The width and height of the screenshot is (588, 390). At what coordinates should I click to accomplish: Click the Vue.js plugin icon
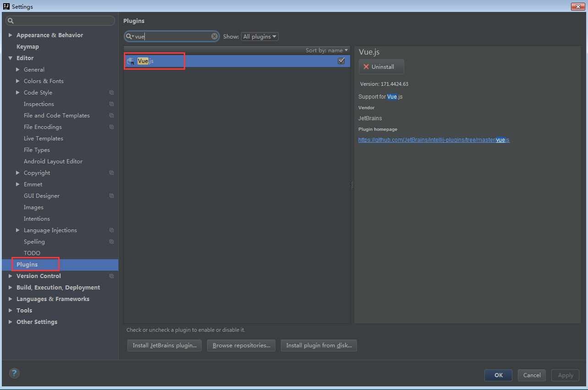pos(131,61)
